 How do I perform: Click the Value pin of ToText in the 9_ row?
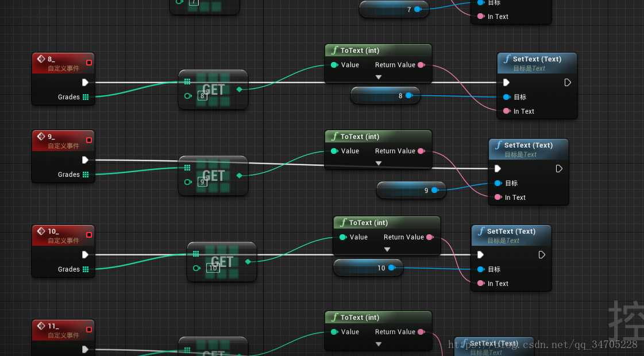tap(334, 151)
